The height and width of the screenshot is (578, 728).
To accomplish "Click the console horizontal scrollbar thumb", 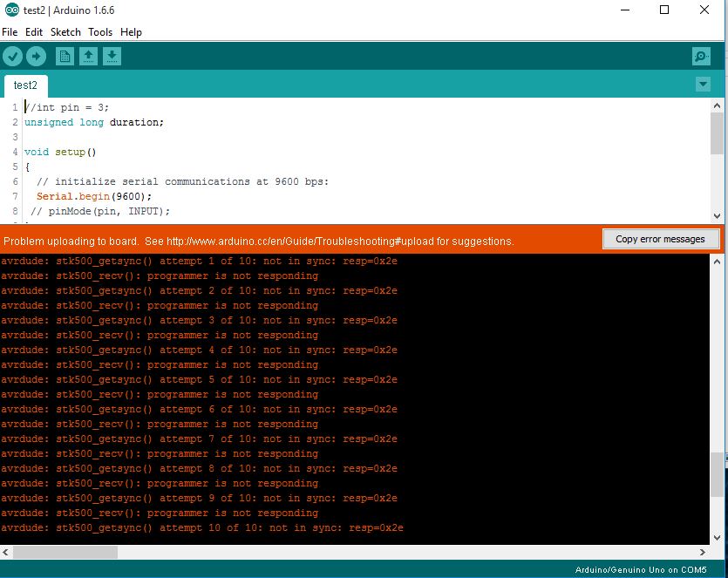I will (65, 552).
